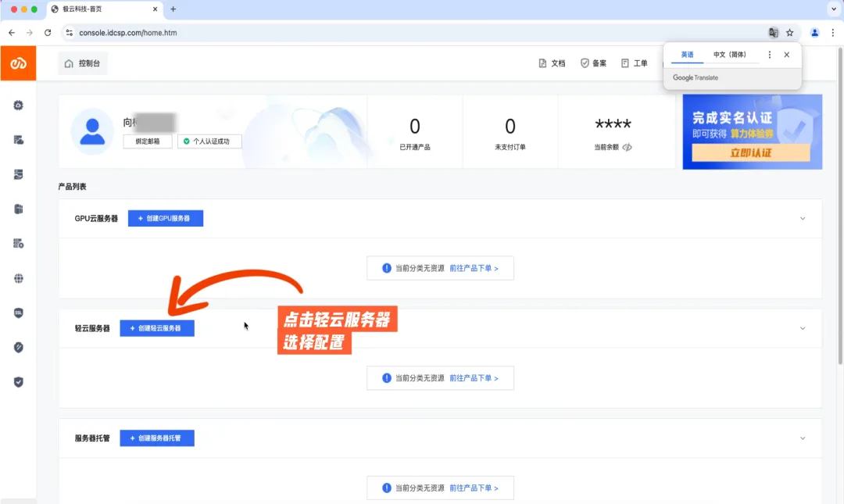The width and height of the screenshot is (844, 504).
Task: Toggle balance visibility eye icon
Action: point(627,147)
